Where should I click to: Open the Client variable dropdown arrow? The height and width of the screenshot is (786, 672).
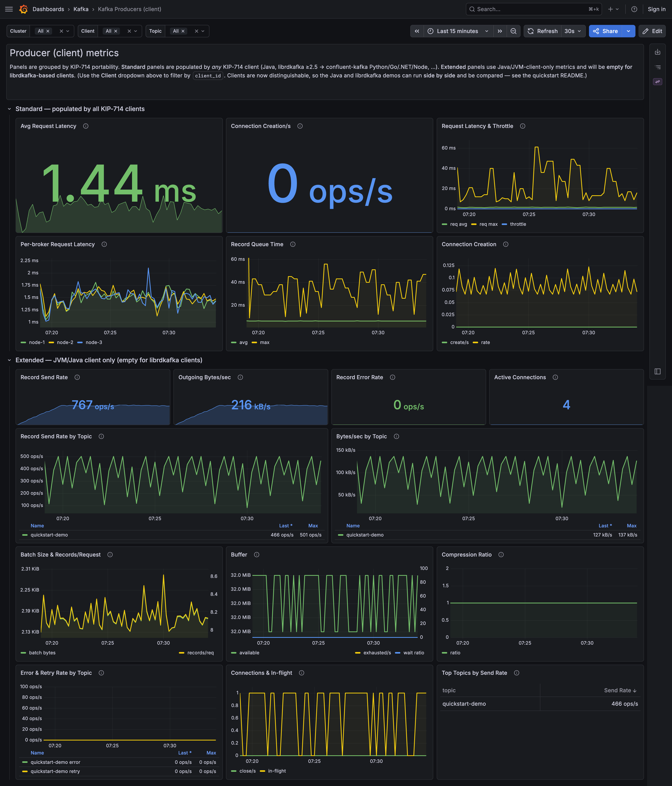pos(136,31)
